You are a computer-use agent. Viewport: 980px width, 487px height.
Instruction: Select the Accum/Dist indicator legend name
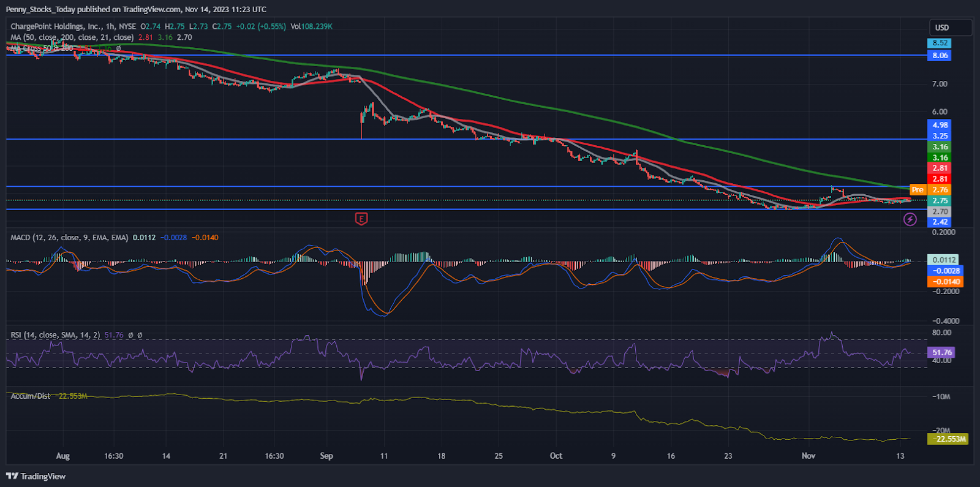pos(31,396)
